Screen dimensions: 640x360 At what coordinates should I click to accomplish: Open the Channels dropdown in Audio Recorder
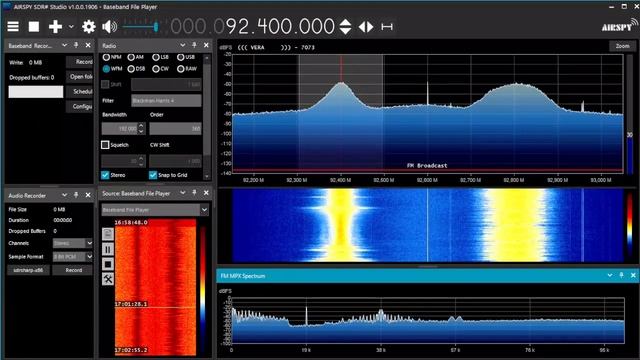pos(73,243)
